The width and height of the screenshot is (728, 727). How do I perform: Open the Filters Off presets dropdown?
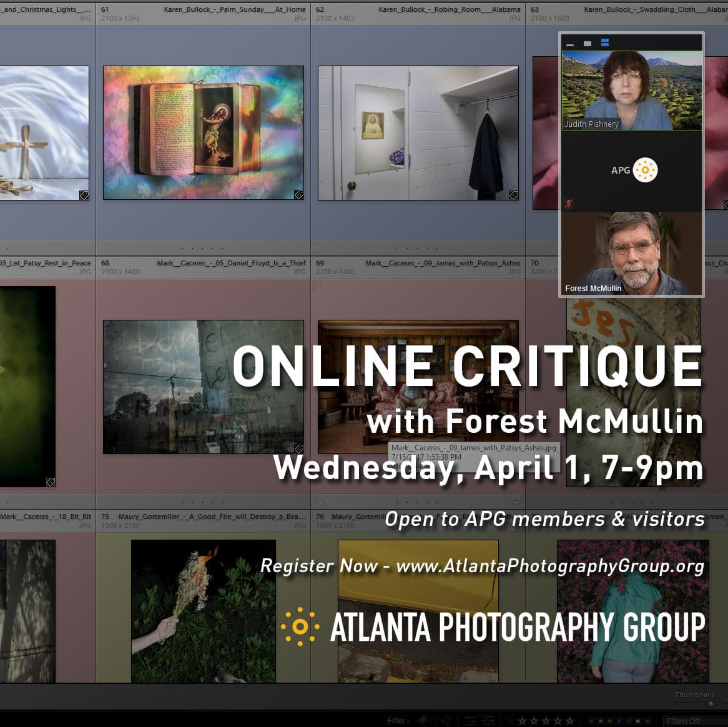685,720
